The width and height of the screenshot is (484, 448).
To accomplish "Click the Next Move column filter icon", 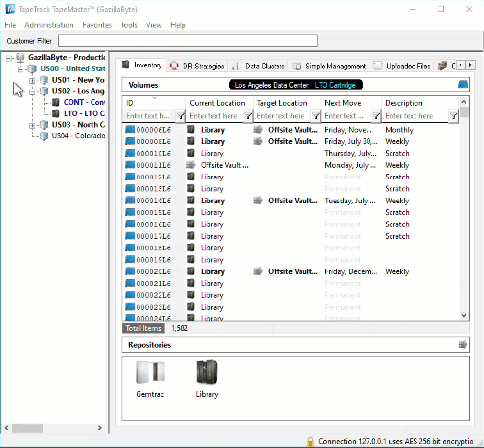I will pos(376,116).
